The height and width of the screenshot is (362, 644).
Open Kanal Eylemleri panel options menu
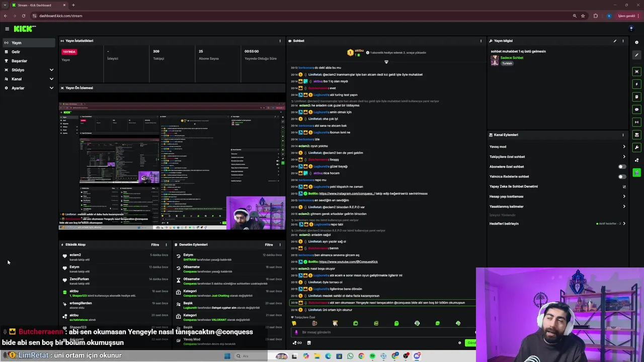click(623, 135)
